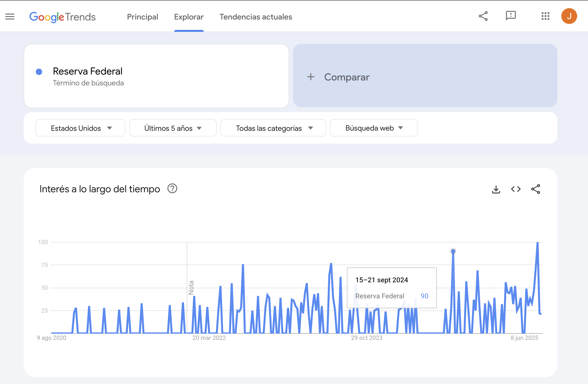Click the 50 y-axis label
This screenshot has width=588, height=384.
pos(45,288)
